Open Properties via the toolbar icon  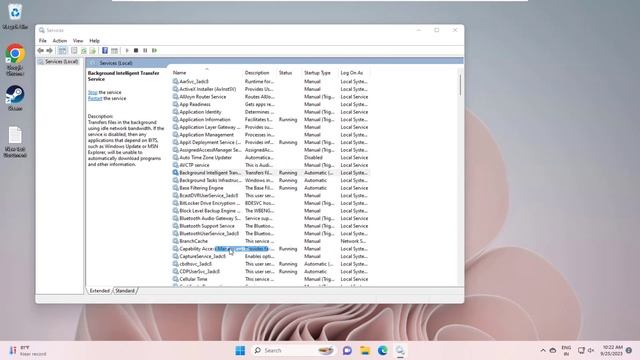pos(74,51)
